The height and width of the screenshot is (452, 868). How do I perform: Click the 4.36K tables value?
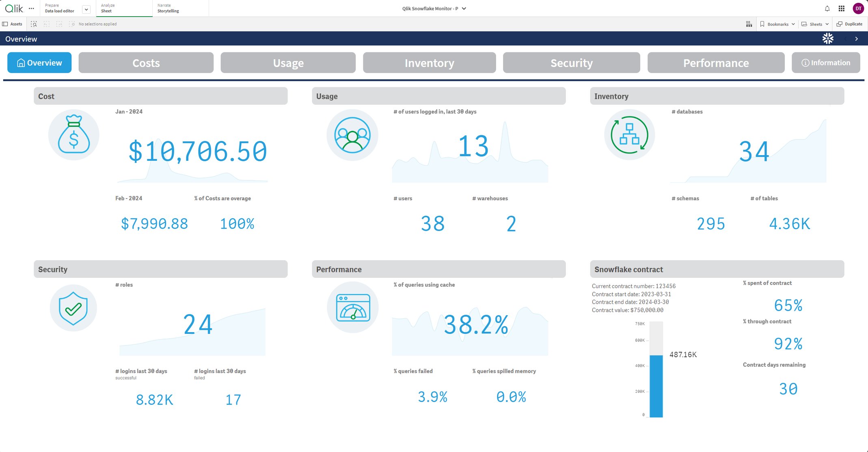click(790, 224)
